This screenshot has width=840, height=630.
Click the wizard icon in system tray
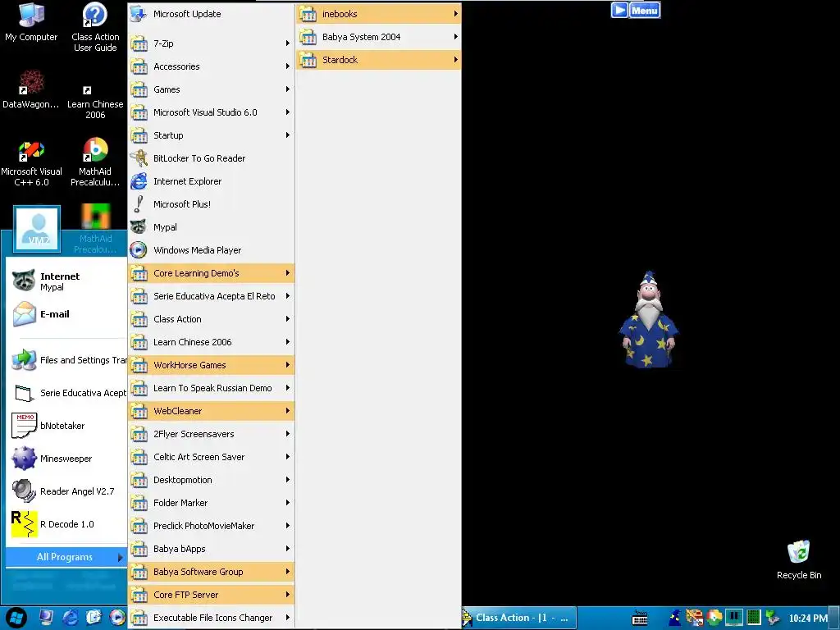pos(675,618)
